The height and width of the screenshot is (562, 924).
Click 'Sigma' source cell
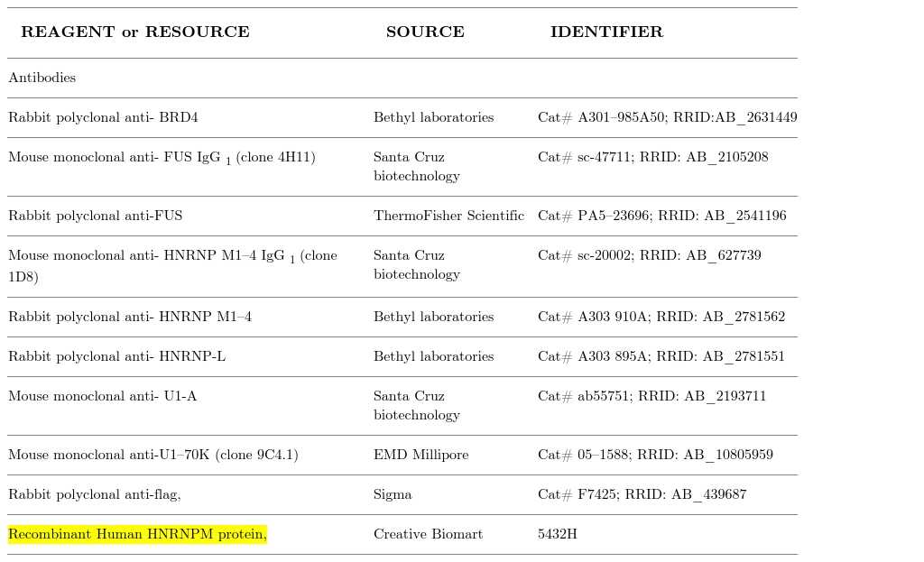(393, 494)
